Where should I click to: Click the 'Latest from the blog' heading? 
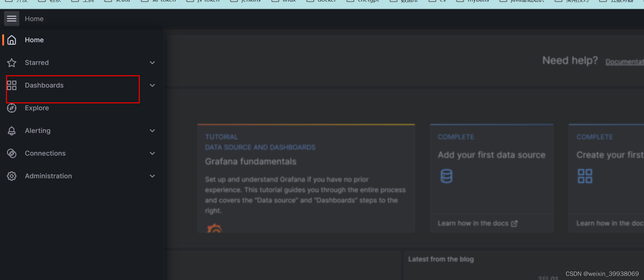click(x=441, y=259)
